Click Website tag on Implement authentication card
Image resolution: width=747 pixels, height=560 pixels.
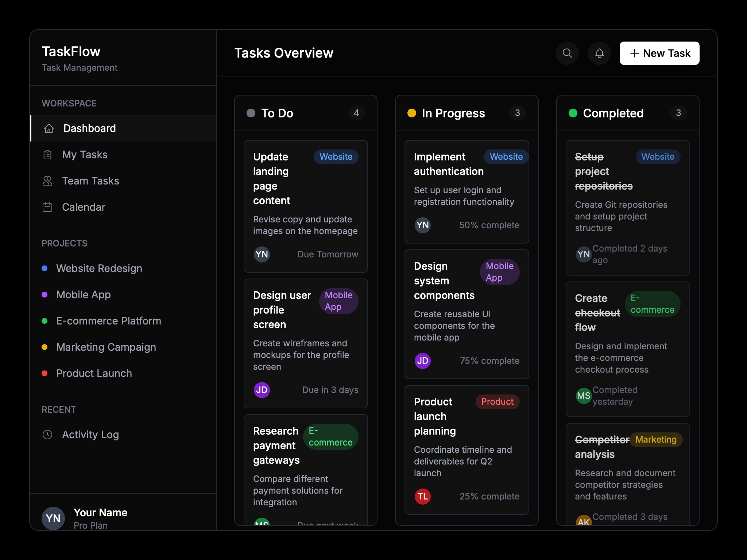click(x=506, y=157)
